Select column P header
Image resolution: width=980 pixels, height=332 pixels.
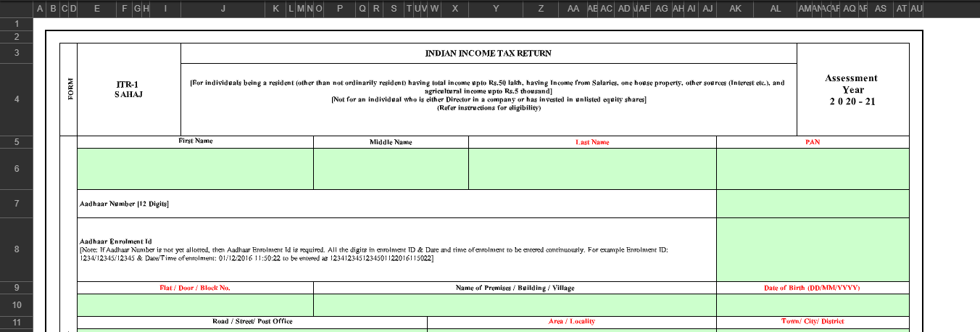tap(340, 9)
